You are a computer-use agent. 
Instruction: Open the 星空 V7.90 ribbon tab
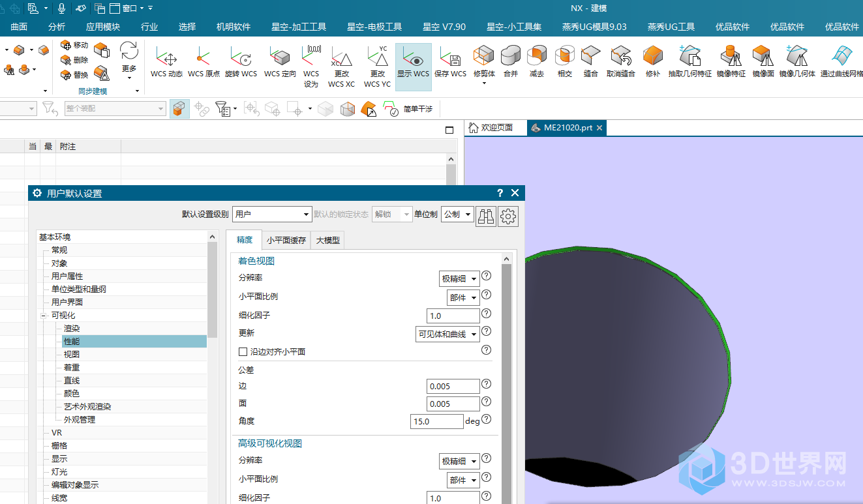(444, 27)
